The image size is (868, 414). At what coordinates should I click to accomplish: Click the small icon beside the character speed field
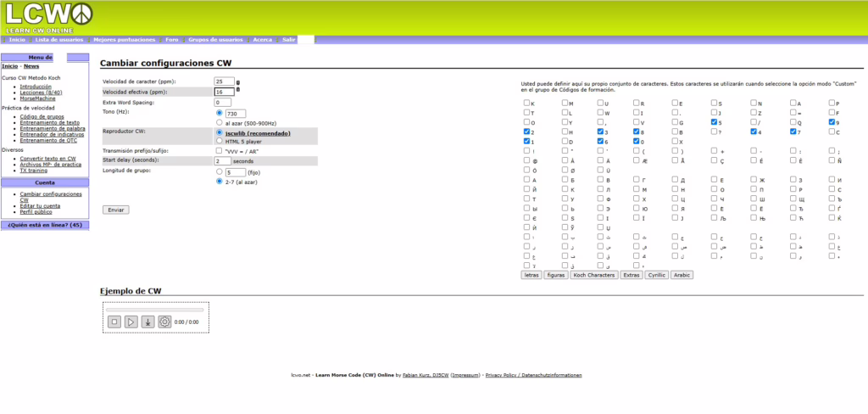point(238,82)
